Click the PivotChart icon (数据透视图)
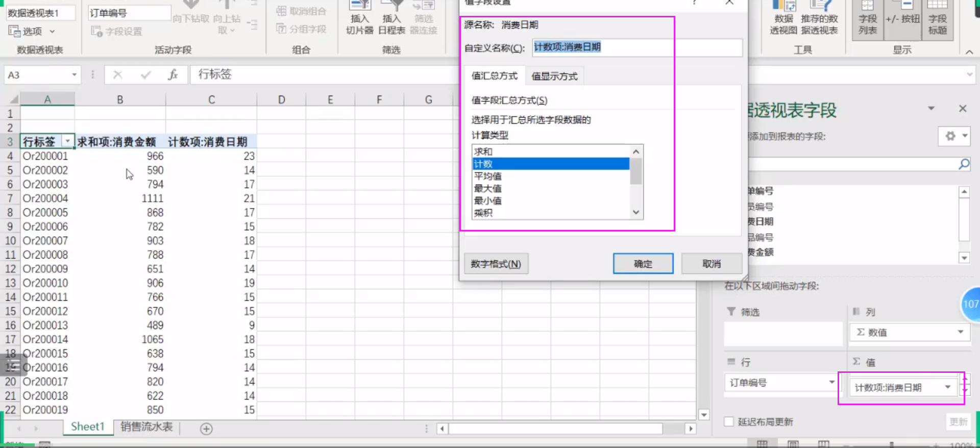The image size is (980, 448). [783, 18]
